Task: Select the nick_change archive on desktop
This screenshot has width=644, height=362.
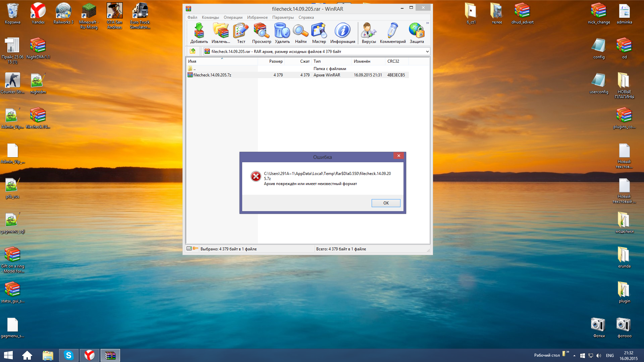Action: pos(599,14)
